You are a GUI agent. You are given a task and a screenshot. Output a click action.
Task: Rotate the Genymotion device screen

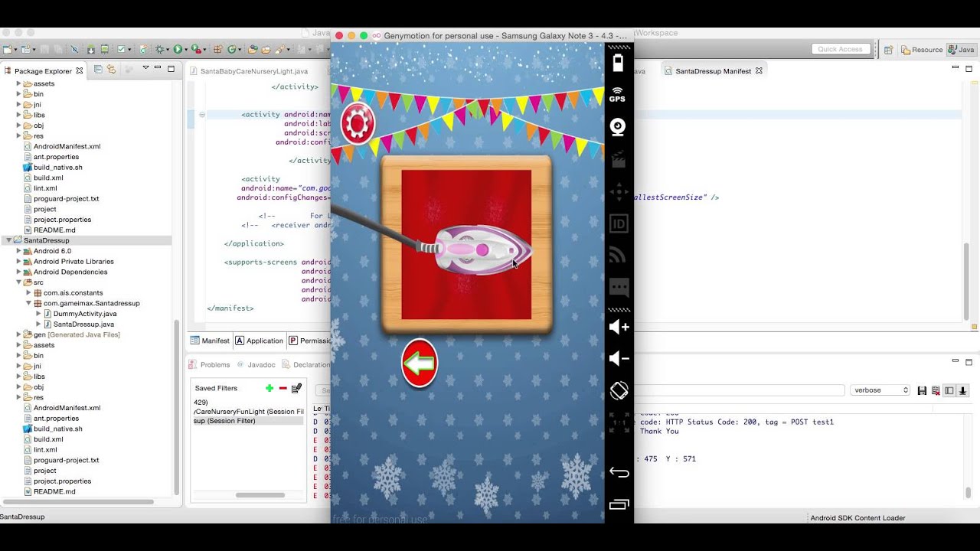tap(619, 390)
